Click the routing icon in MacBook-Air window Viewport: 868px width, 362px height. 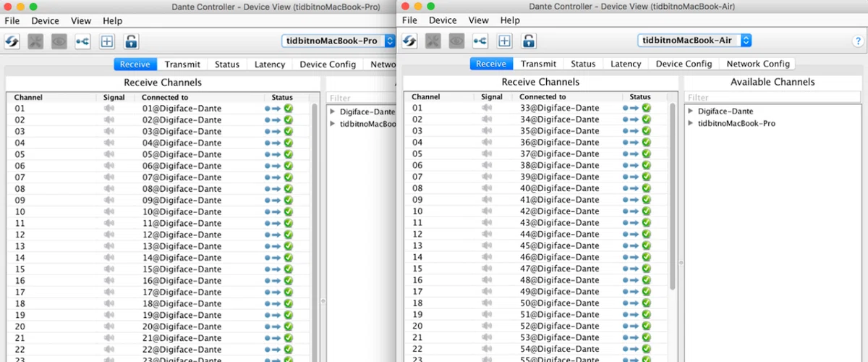tap(480, 41)
